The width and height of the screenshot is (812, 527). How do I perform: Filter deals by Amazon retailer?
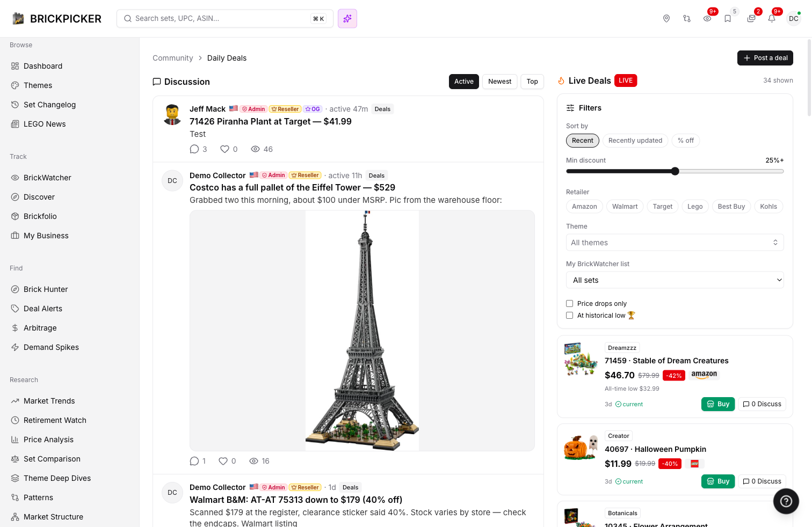coord(584,207)
